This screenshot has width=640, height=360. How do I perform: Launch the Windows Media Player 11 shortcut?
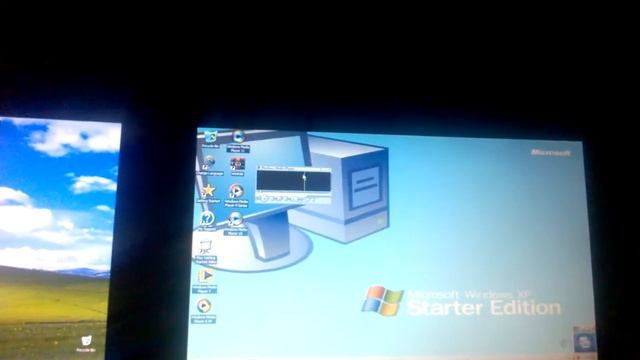tap(238, 141)
